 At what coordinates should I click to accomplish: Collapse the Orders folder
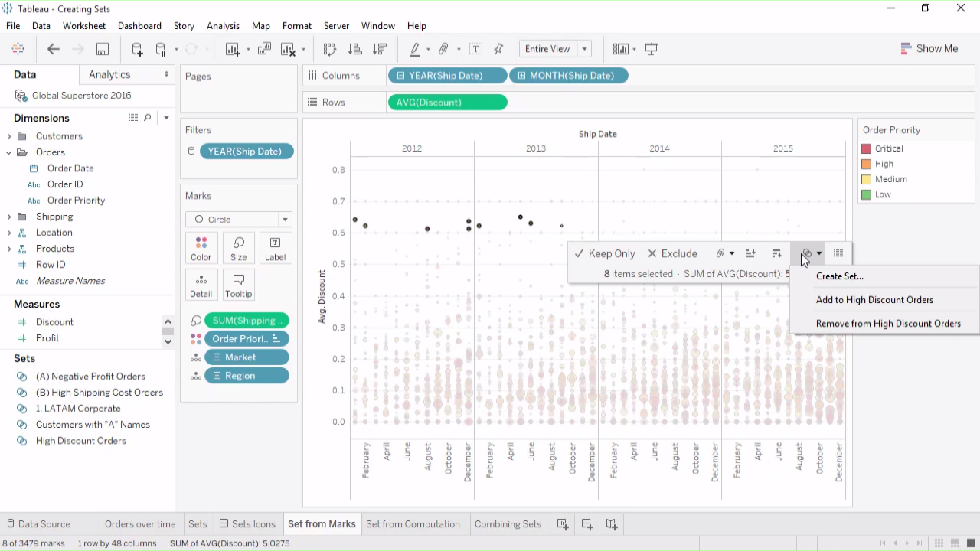(x=9, y=152)
